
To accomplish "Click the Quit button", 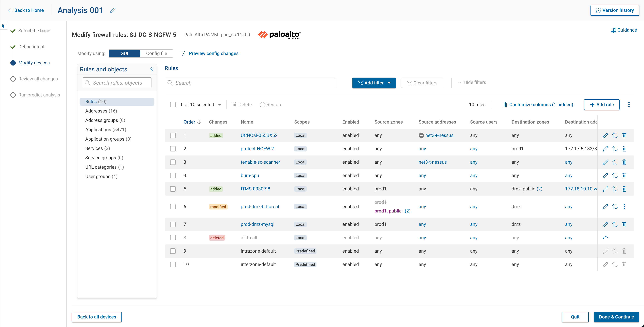I will coord(575,317).
